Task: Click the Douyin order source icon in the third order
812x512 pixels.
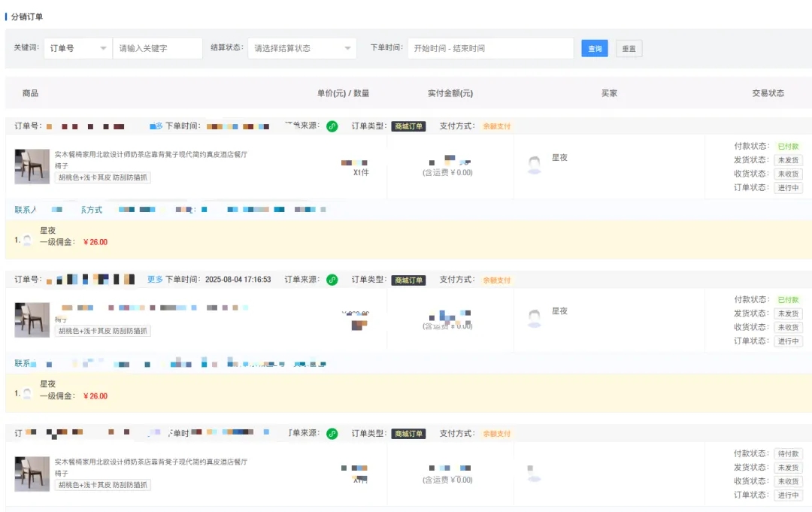Action: 332,434
